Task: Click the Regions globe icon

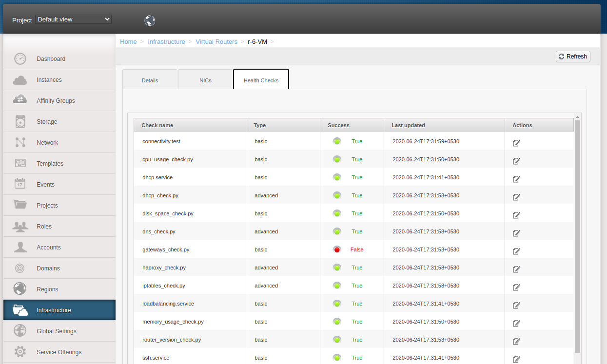Action: click(20, 289)
